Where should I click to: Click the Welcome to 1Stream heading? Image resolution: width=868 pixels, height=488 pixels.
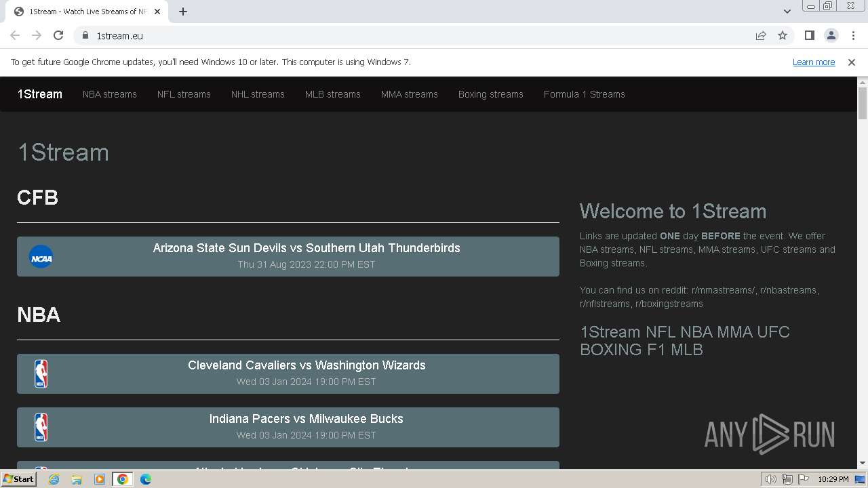[673, 211]
